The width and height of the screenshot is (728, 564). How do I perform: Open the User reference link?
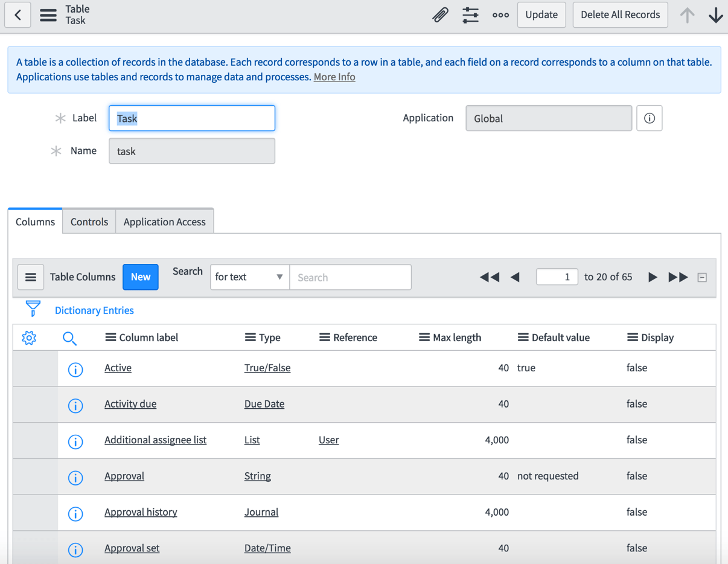click(328, 440)
